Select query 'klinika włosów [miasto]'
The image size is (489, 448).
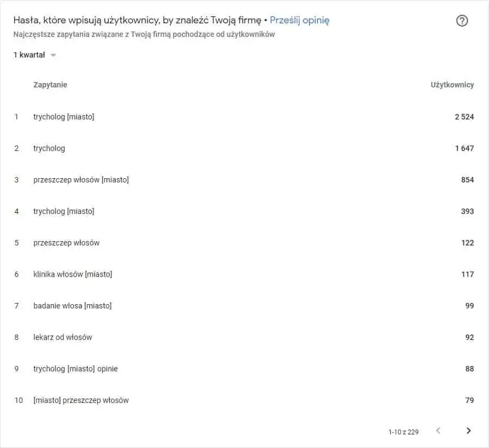click(73, 274)
